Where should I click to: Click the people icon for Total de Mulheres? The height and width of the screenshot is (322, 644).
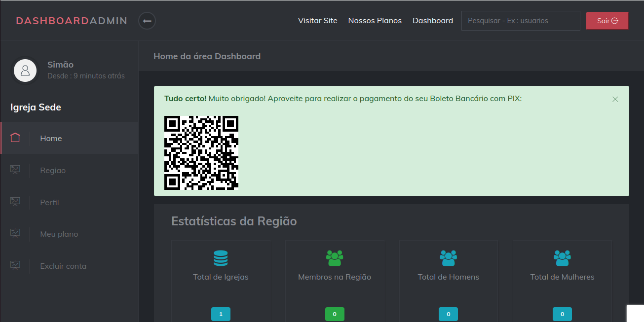point(562,258)
